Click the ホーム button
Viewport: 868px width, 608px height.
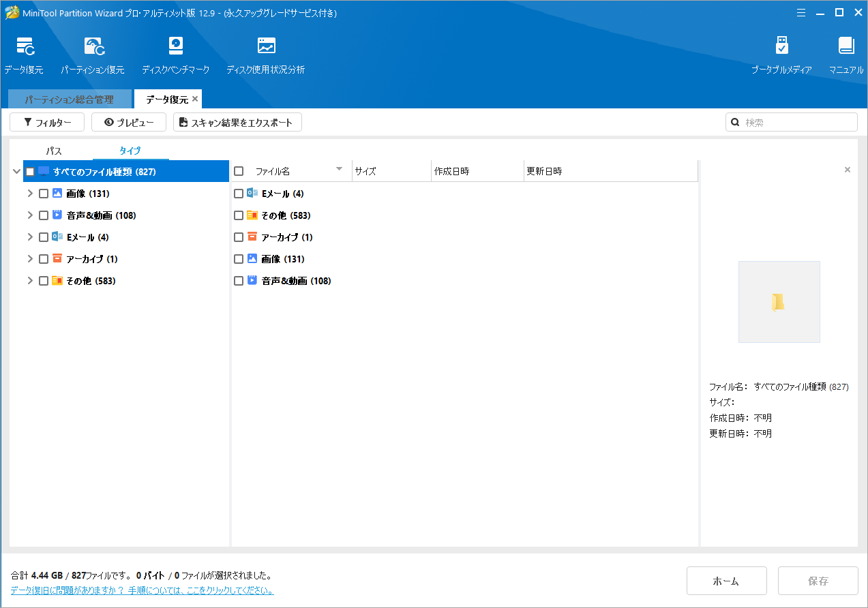pos(727,581)
